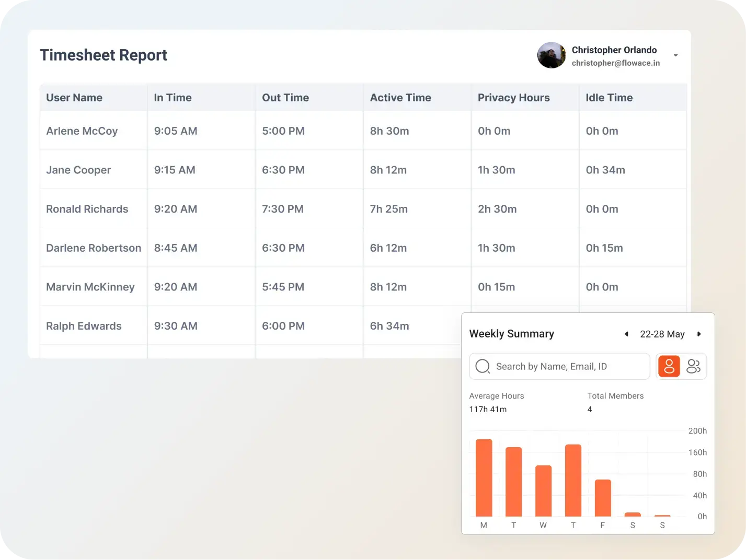Open Arlene McCoy's timesheet row
Image resolution: width=746 pixels, height=560 pixels.
pos(82,131)
